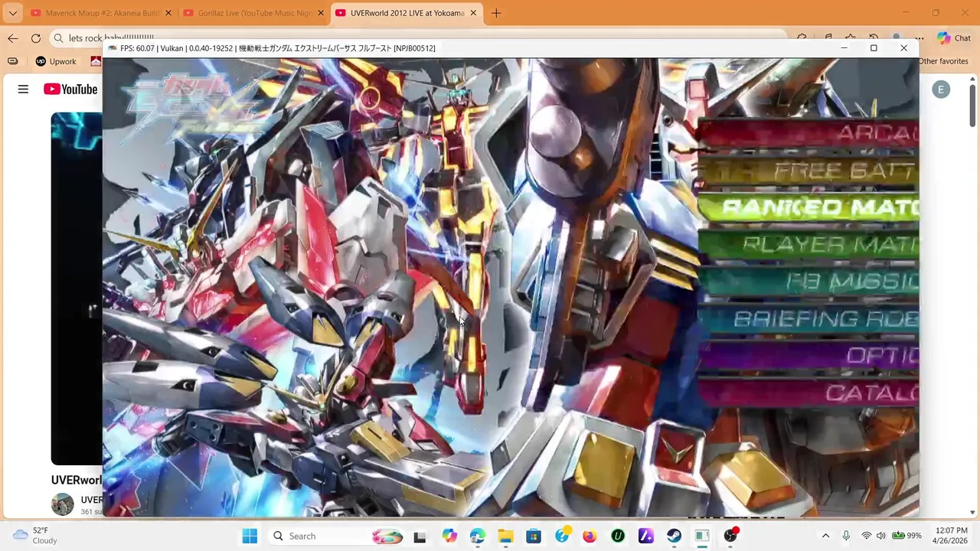Viewport: 980px width, 551px height.
Task: Choose RANKED MATCH in the game menu
Action: tap(808, 207)
